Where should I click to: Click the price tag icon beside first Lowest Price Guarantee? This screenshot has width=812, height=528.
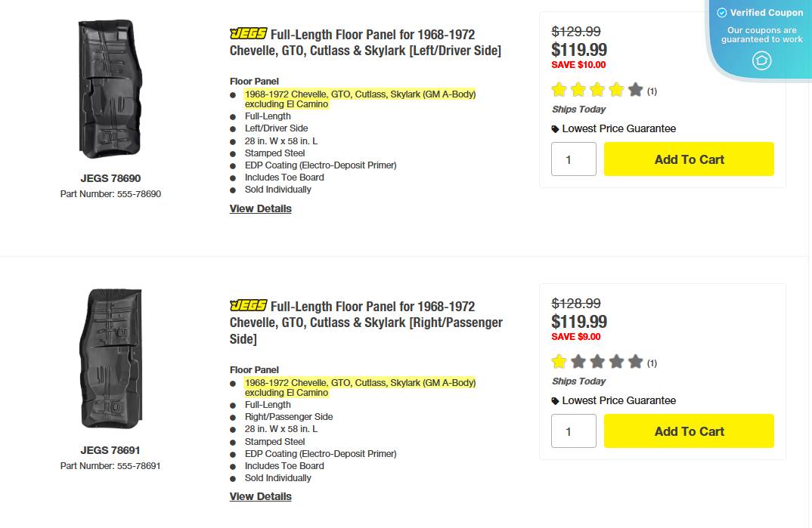555,128
